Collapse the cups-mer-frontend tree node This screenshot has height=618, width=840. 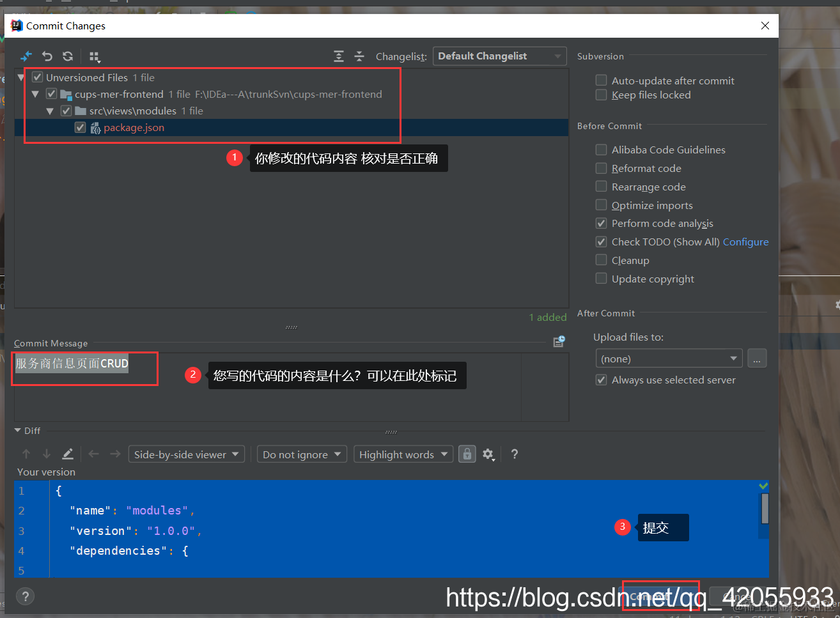point(35,94)
